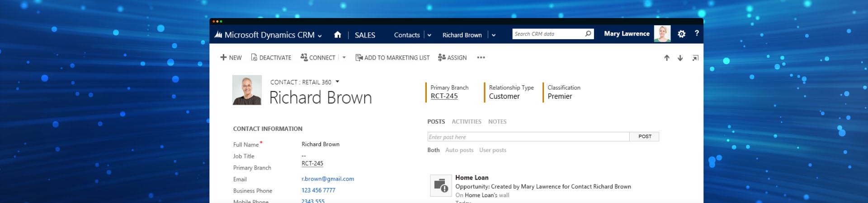Expand the chevron next to Contacts
This screenshot has height=203, width=868.
click(429, 35)
